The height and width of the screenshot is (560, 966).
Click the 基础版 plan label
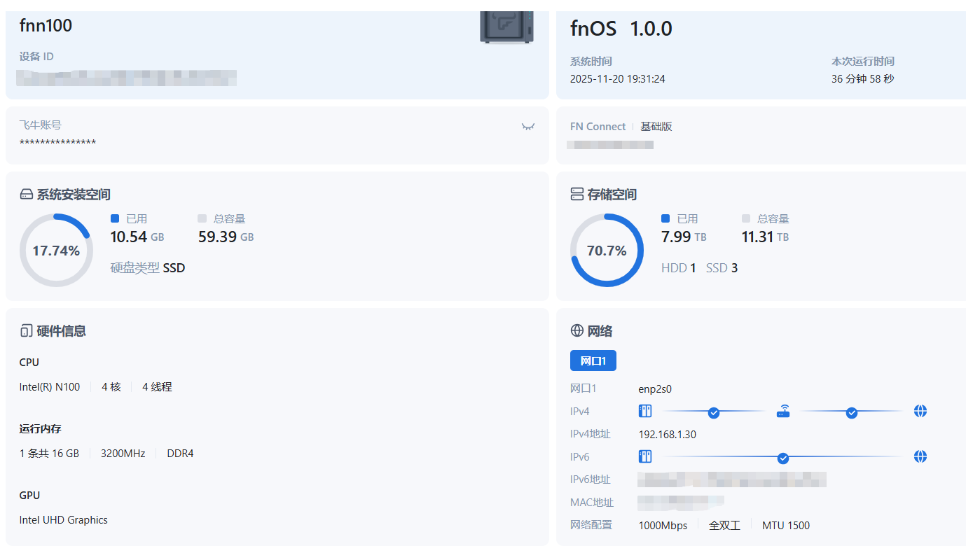coord(656,127)
